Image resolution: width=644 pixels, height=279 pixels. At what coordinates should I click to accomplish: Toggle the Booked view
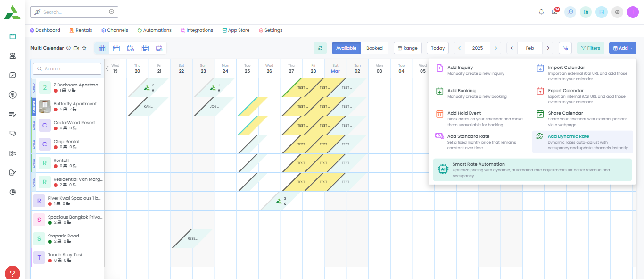(x=375, y=48)
